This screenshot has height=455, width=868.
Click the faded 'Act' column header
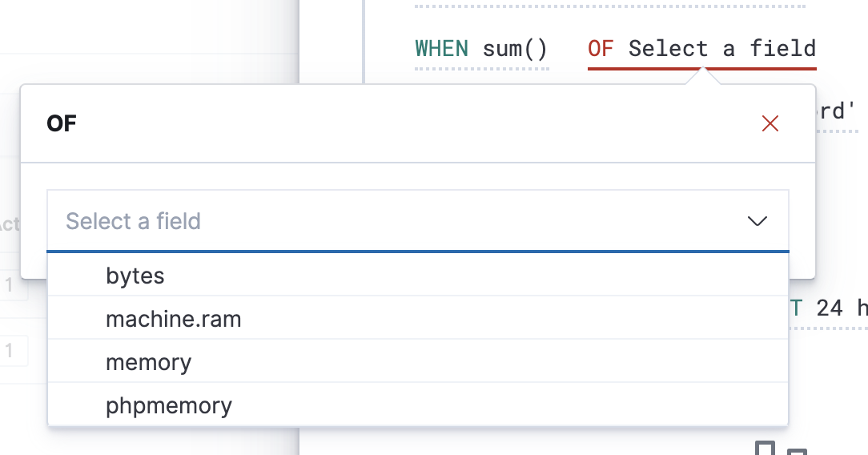coord(9,223)
